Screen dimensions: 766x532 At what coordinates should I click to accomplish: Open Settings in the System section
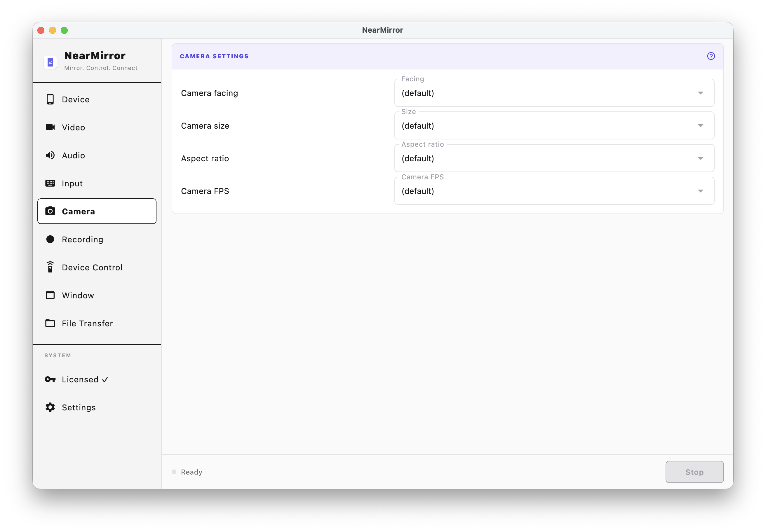pyautogui.click(x=79, y=407)
